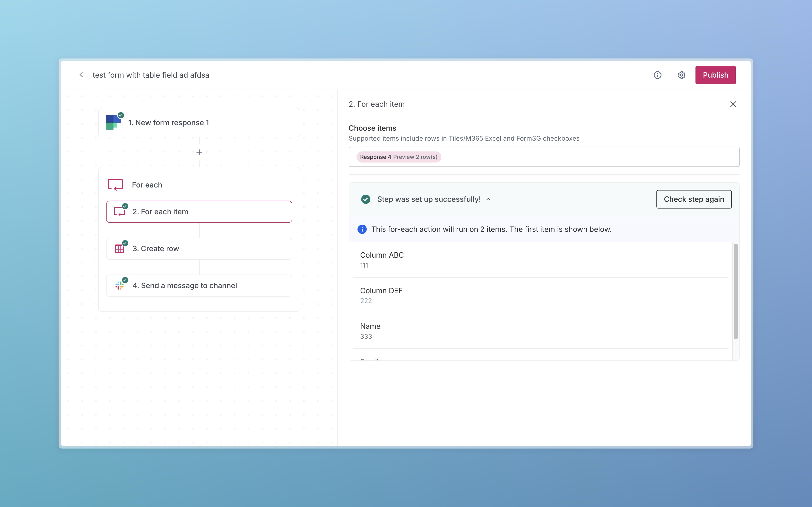Click the blue info icon in for-each notice
Viewport: 812px width, 507px height.
tap(362, 229)
